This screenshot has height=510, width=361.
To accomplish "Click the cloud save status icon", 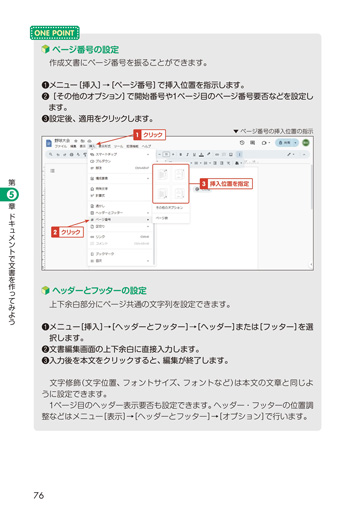I will click(x=89, y=141).
